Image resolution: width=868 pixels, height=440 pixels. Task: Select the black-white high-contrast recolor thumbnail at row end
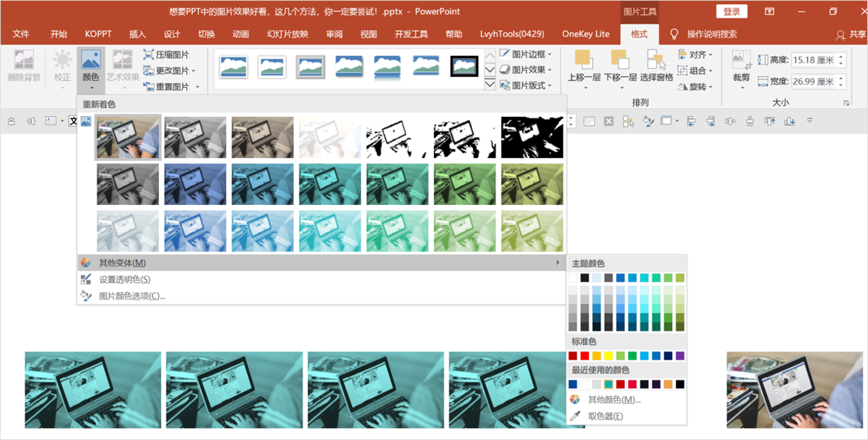pos(532,138)
